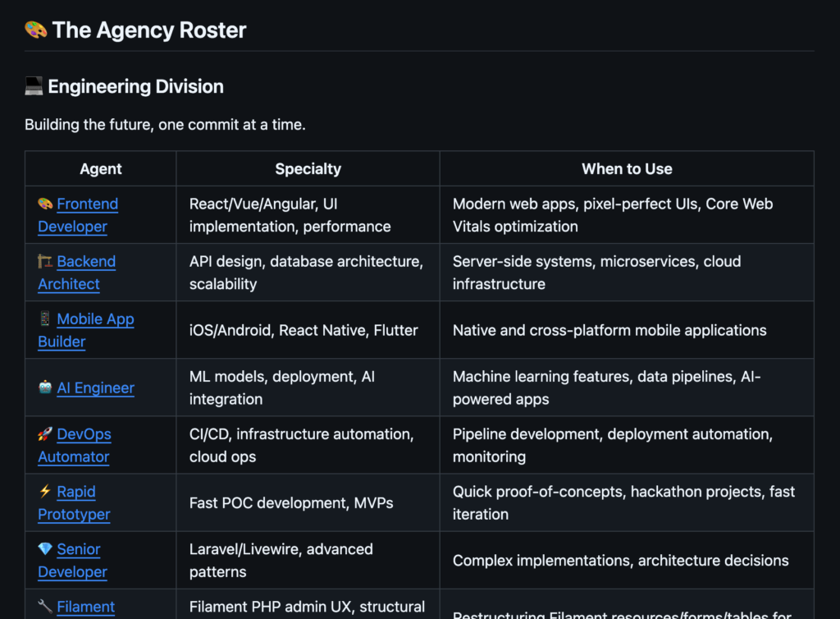Screen dimensions: 840x619
Task: Click the lightning bolt emoji before Rapid Prototyper
Action: [45, 492]
